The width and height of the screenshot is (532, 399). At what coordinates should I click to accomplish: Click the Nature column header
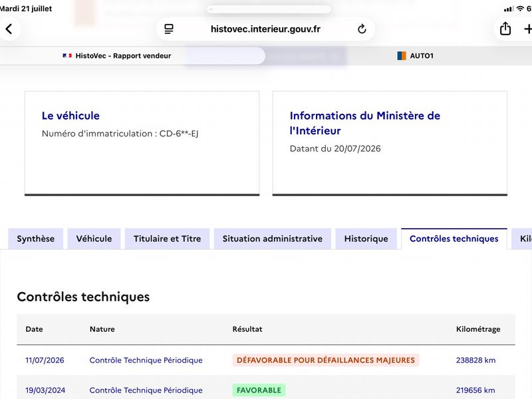pyautogui.click(x=102, y=329)
